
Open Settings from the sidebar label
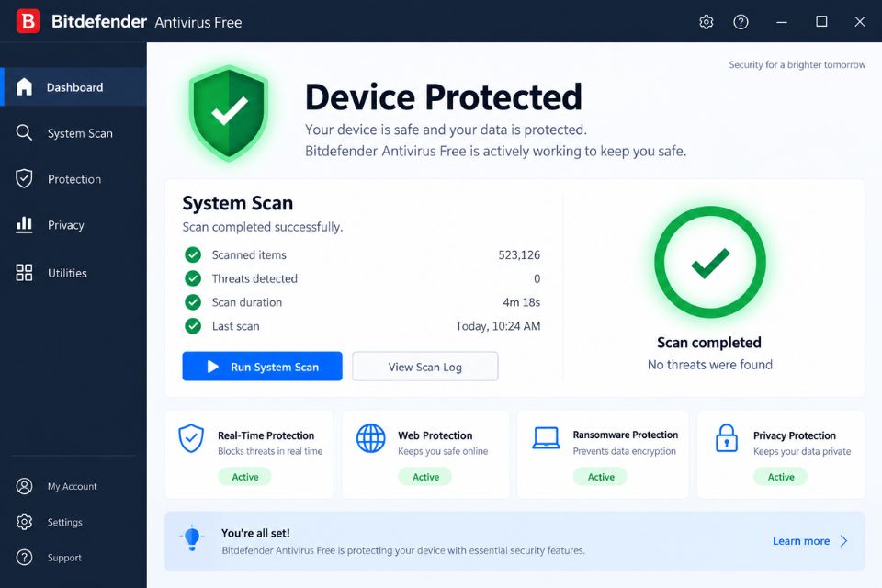pos(64,522)
